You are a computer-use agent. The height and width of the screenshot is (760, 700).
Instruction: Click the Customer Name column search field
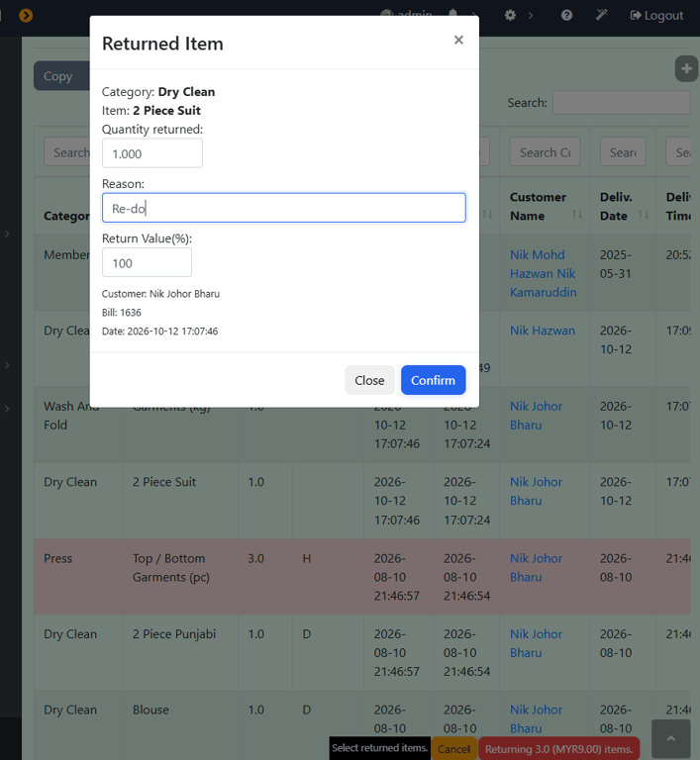pos(545,152)
